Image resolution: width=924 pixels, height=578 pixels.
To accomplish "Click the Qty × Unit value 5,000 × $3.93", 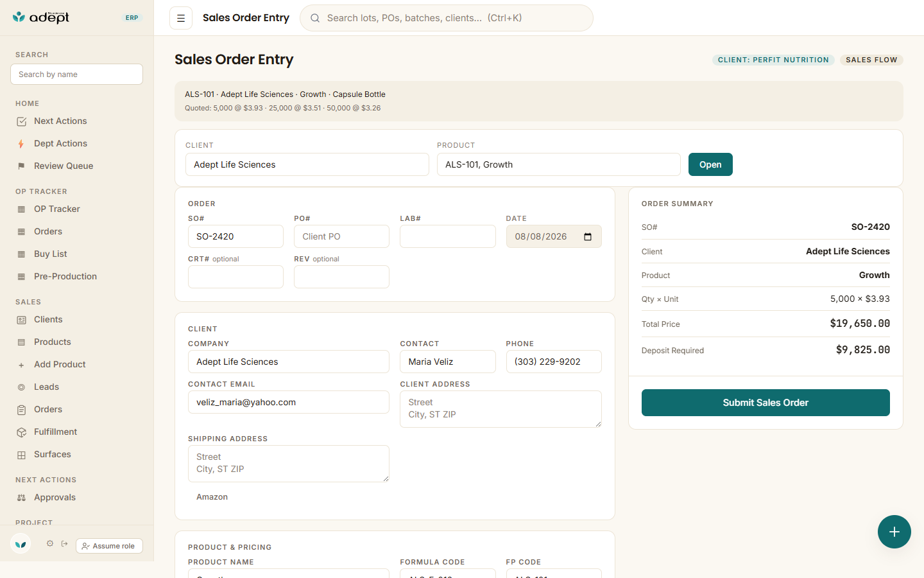I will tap(860, 299).
